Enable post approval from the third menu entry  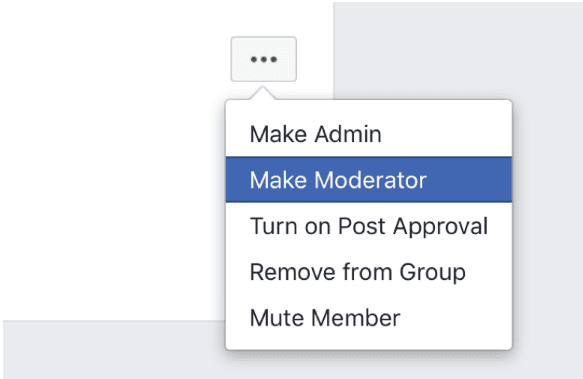coord(368,226)
